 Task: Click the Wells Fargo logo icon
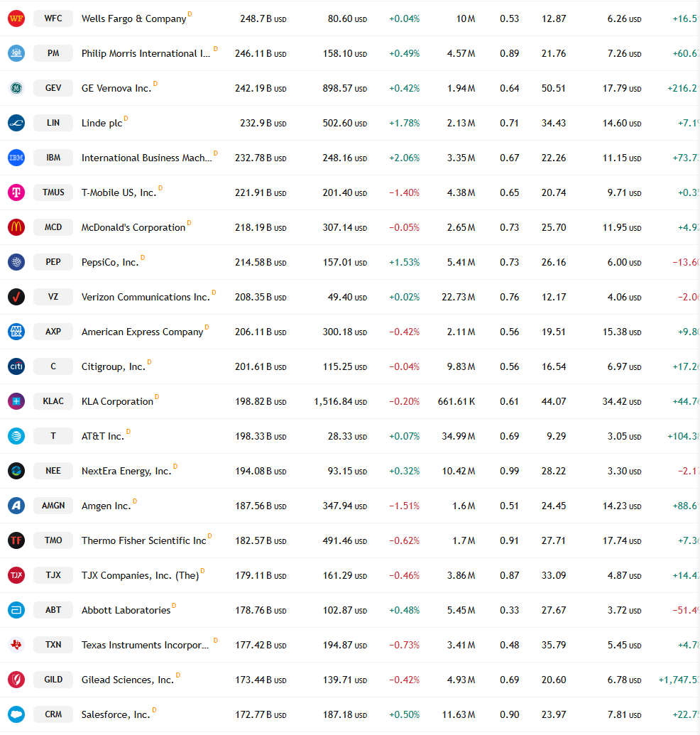(16, 18)
